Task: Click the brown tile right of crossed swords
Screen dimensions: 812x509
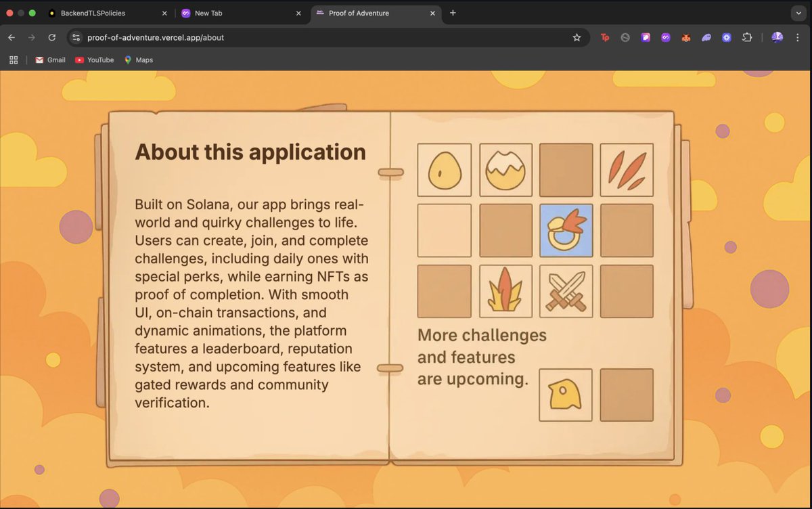Action: [627, 291]
